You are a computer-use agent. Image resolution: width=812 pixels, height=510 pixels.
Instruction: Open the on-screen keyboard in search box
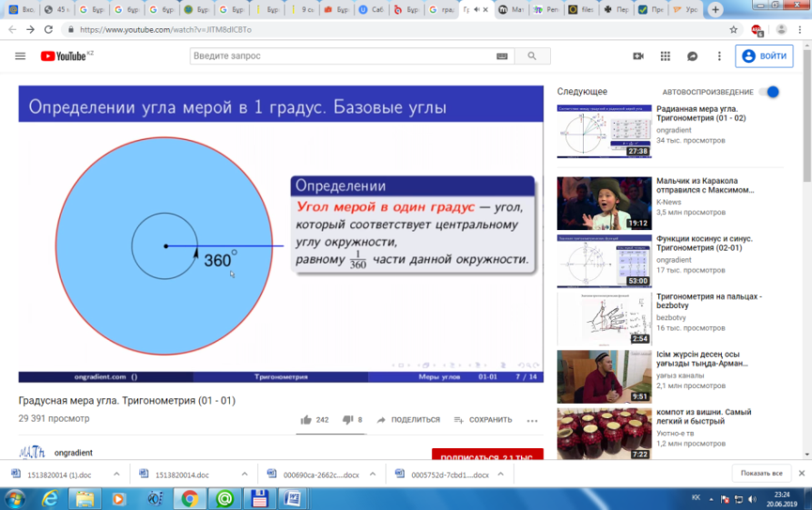click(502, 56)
